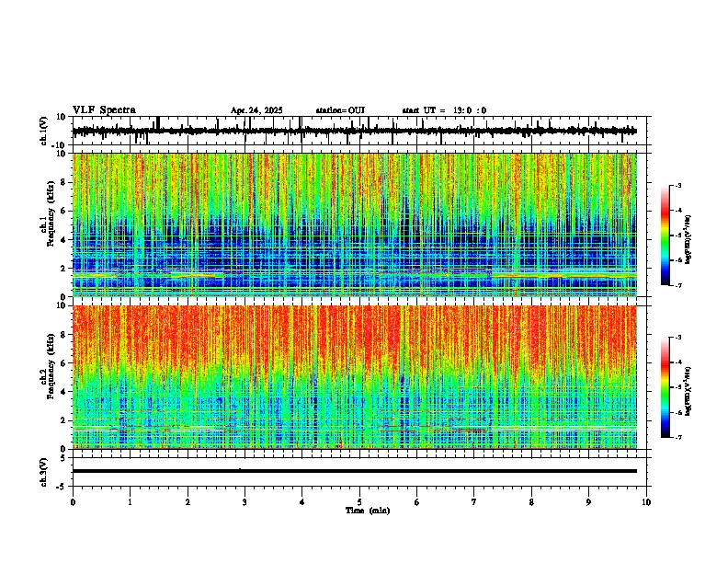Click the "start UT = 13:0 :0" label

(x=444, y=110)
